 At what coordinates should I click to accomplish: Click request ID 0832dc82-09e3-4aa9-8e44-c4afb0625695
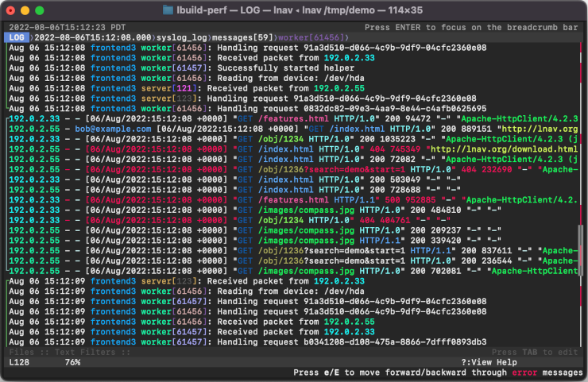click(x=395, y=109)
